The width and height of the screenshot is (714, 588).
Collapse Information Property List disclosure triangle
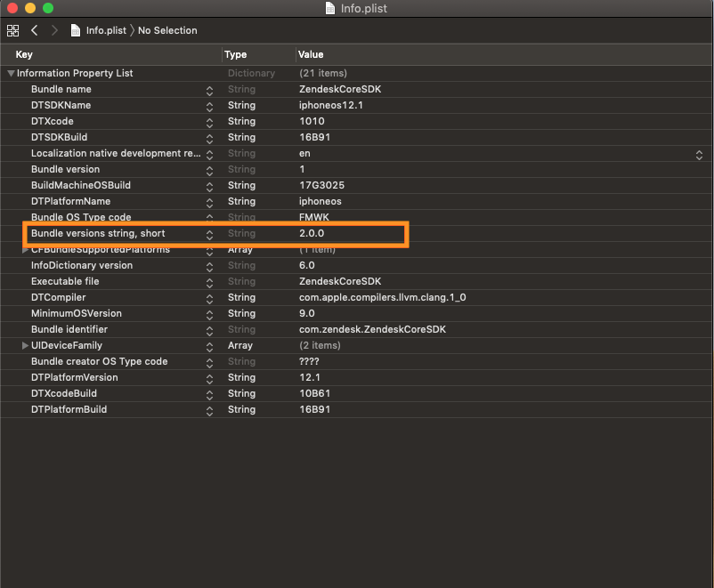tap(11, 73)
